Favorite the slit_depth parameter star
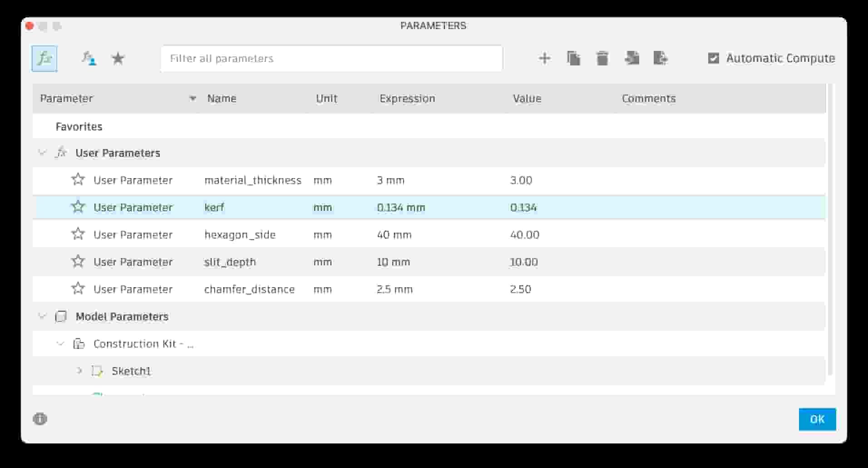Viewport: 868px width, 468px height. [x=78, y=261]
